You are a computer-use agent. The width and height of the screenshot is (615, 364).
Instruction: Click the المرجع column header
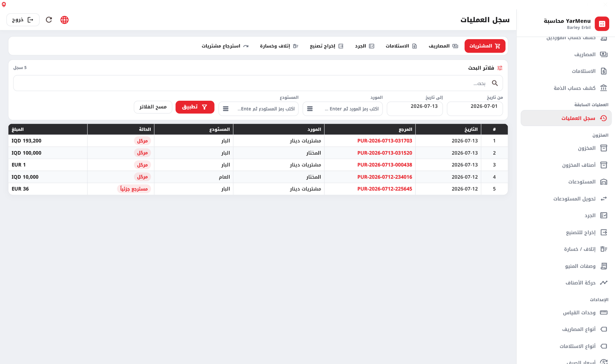[370, 130]
